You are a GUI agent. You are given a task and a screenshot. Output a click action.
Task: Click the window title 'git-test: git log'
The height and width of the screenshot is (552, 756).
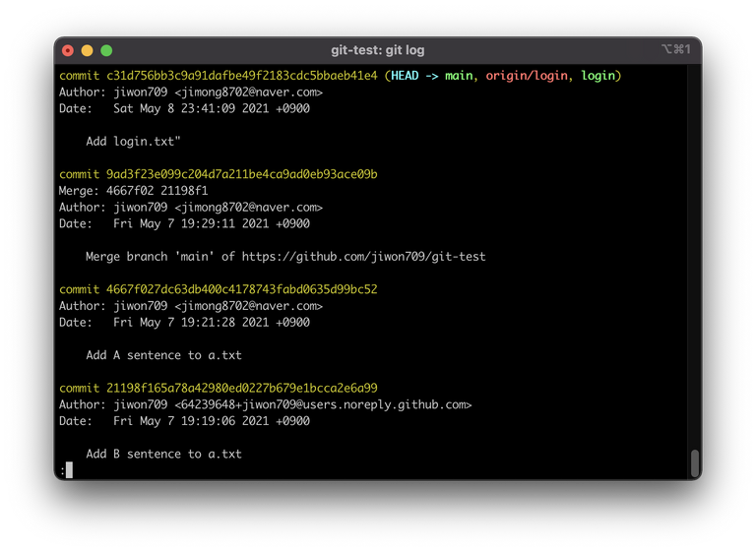point(378,50)
